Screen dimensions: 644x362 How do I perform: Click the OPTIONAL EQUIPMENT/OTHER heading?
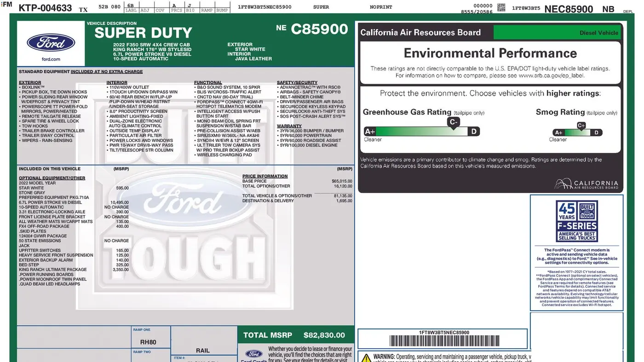point(52,178)
